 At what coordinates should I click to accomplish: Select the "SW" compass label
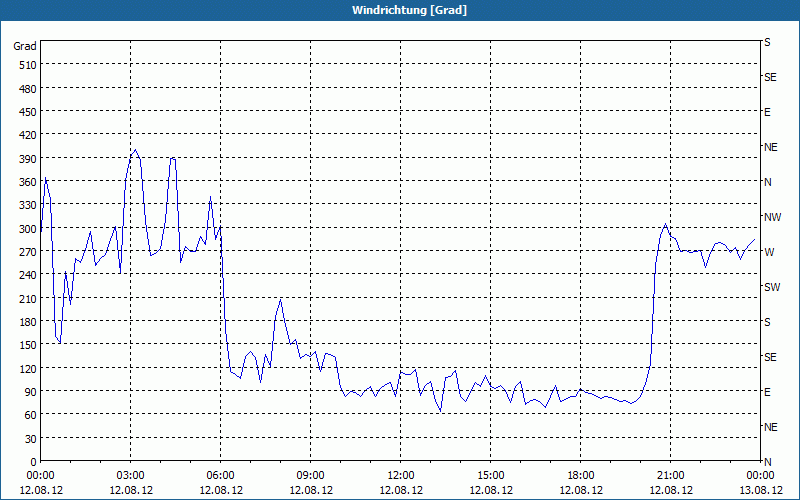772,287
